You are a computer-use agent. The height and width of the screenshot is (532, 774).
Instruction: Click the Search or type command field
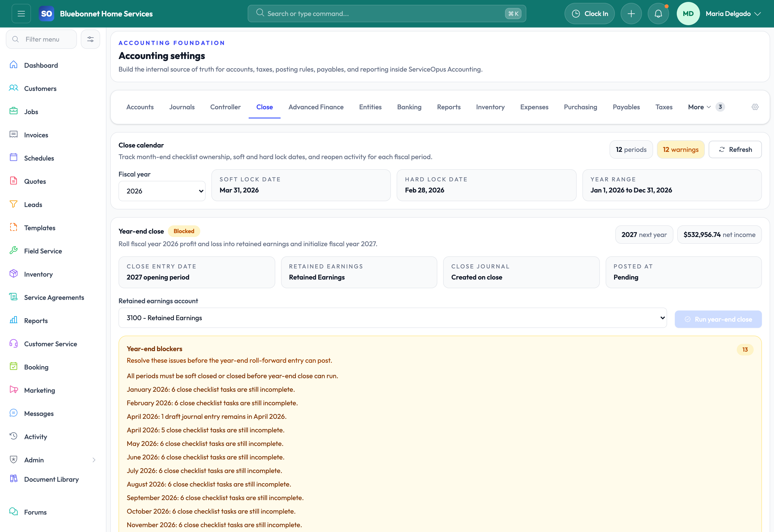[x=387, y=14]
